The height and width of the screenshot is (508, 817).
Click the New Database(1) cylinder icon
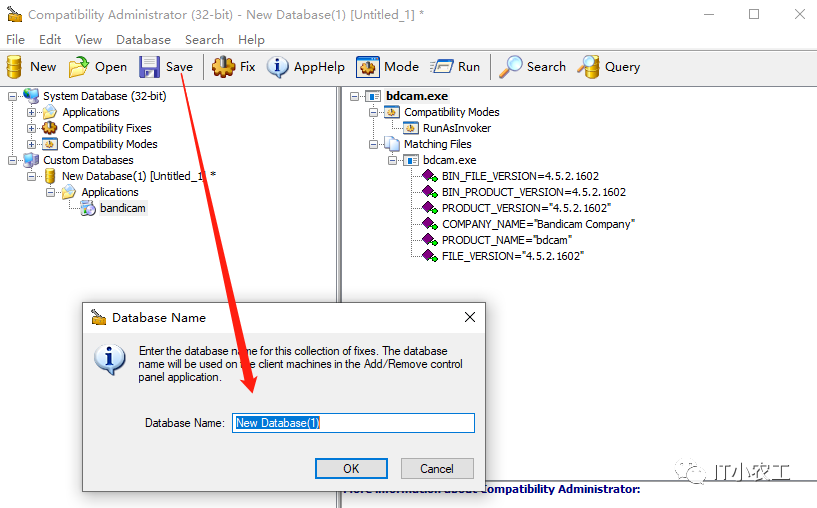pyautogui.click(x=50, y=176)
